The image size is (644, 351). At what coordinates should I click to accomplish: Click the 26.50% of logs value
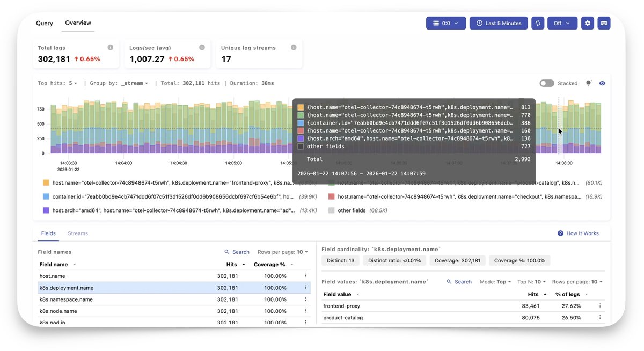(572, 318)
